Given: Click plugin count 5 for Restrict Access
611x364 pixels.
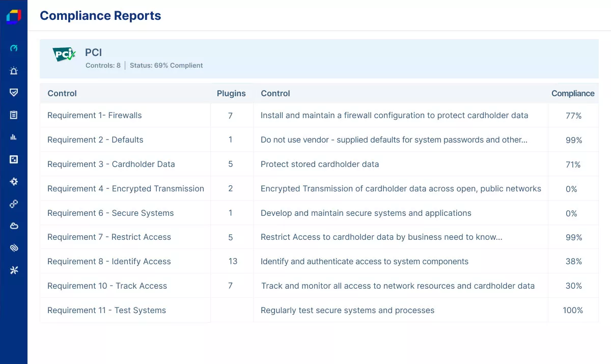Looking at the screenshot, I should click(231, 237).
